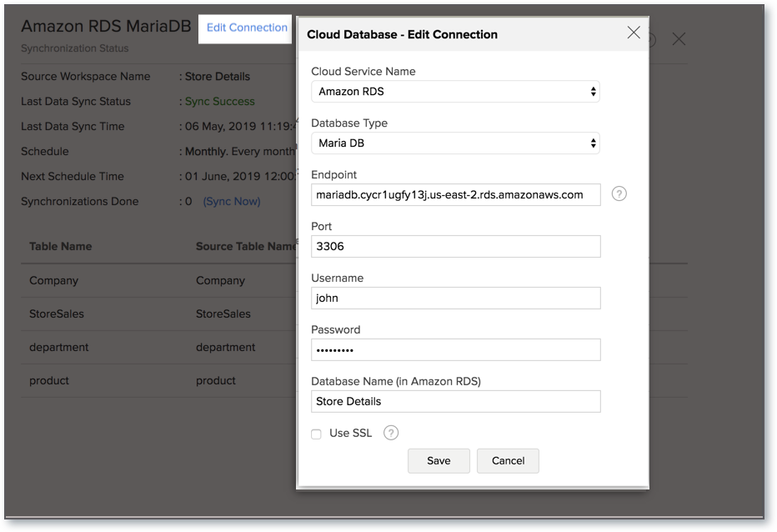Click the Save button
This screenshot has width=777, height=532.
[x=439, y=460]
